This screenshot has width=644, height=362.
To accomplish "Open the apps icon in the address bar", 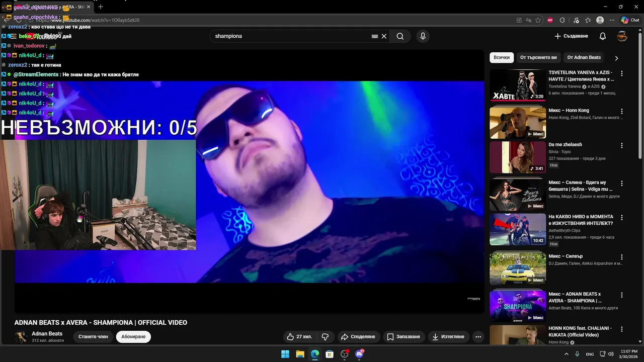I will (519, 20).
